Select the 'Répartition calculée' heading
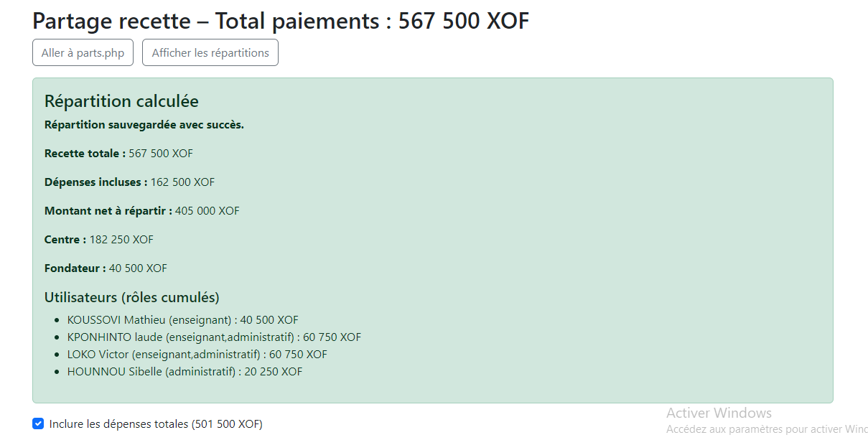This screenshot has height=440, width=868. 121,101
